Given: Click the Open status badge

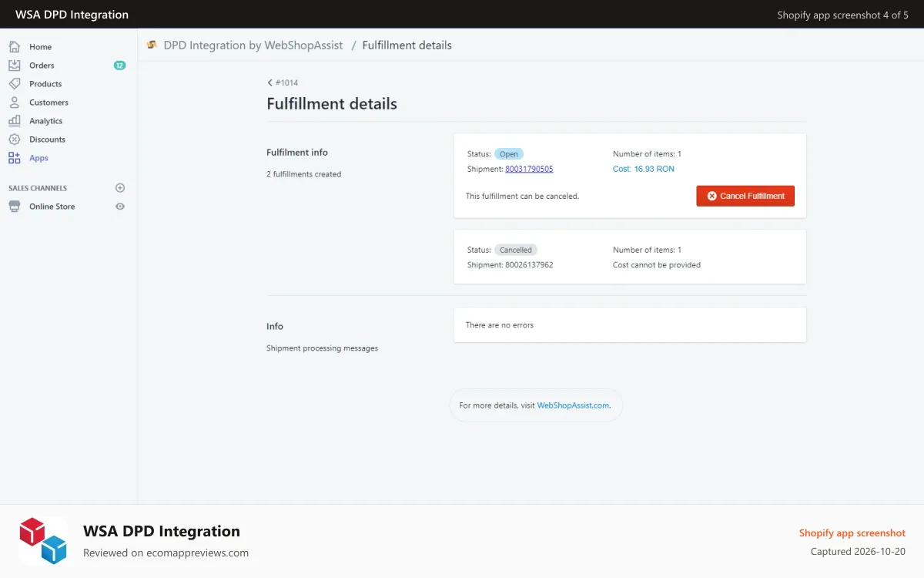Looking at the screenshot, I should coord(509,154).
